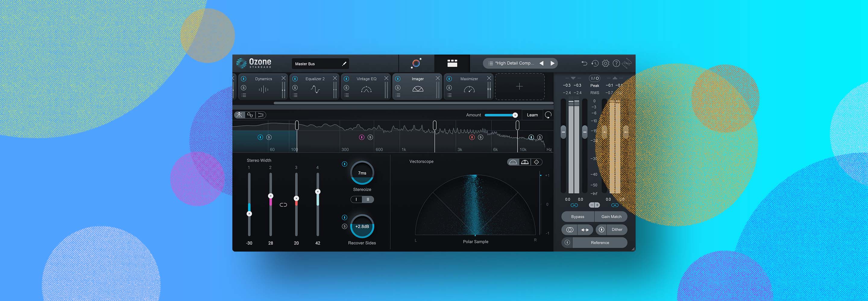Solo the Vintage EQ module
Image resolution: width=868 pixels, height=301 pixels.
coord(346,88)
